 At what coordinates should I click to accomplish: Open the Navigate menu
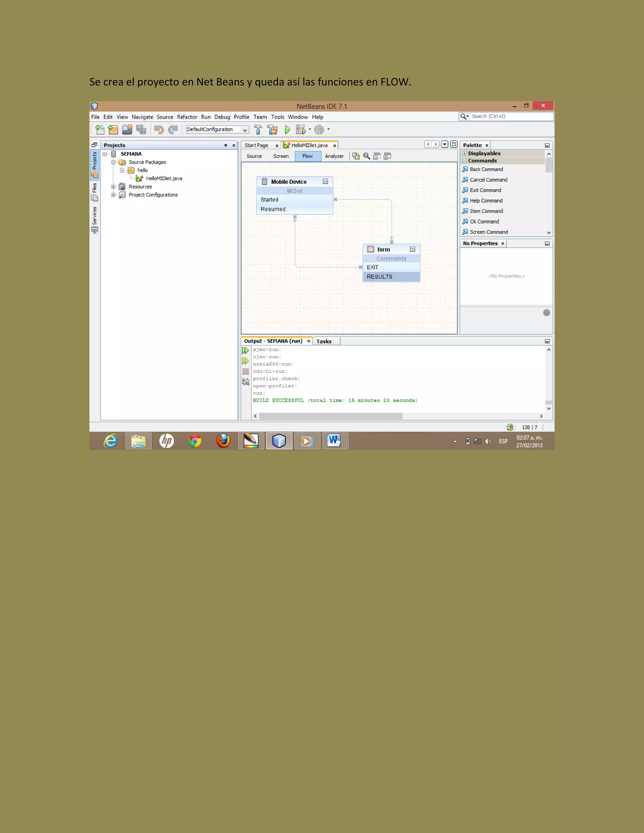click(142, 117)
